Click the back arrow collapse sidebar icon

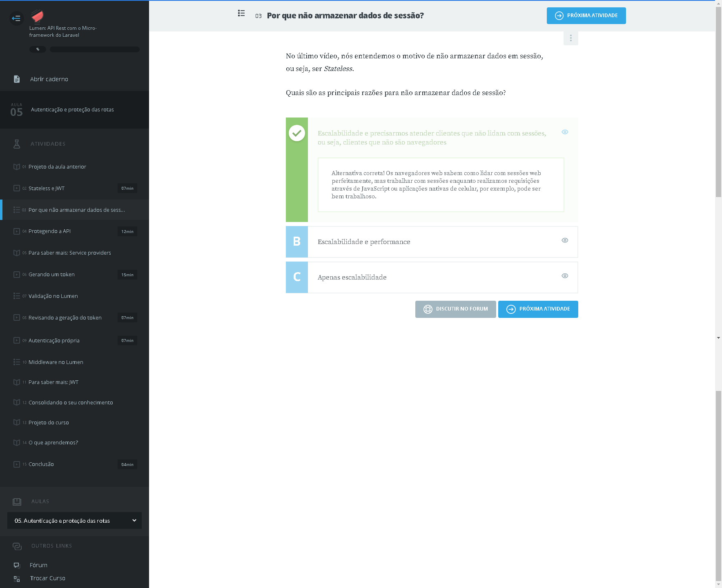[16, 18]
